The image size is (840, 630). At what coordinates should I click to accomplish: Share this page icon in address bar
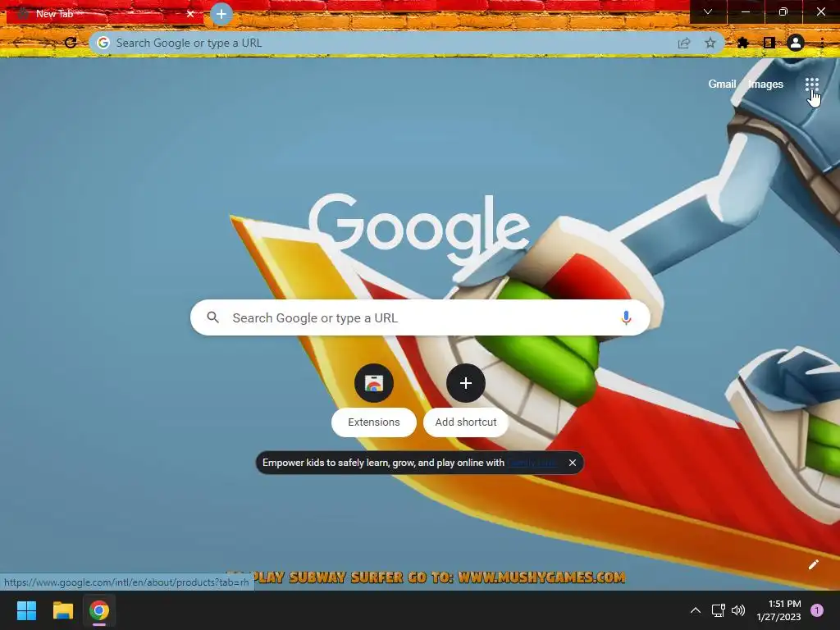click(x=684, y=43)
